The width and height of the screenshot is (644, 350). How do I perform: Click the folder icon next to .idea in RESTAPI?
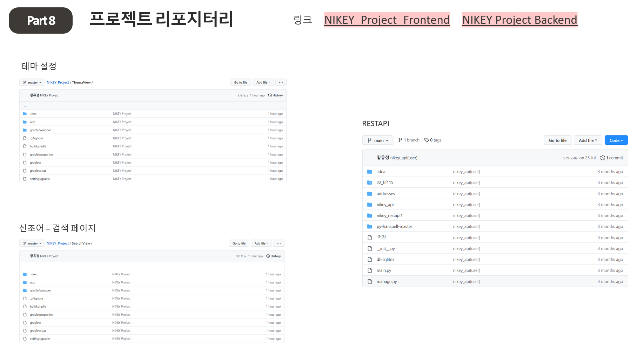tap(370, 171)
